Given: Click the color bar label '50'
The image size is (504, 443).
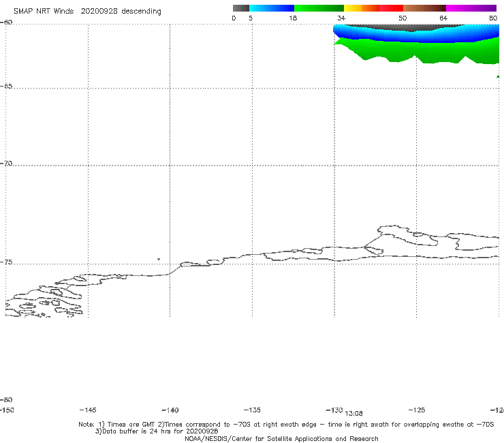Looking at the screenshot, I should click(403, 18).
